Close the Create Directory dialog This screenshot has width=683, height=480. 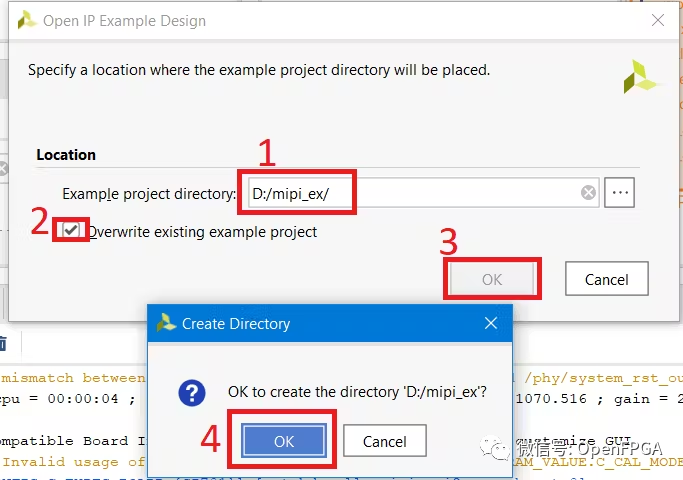tap(491, 323)
